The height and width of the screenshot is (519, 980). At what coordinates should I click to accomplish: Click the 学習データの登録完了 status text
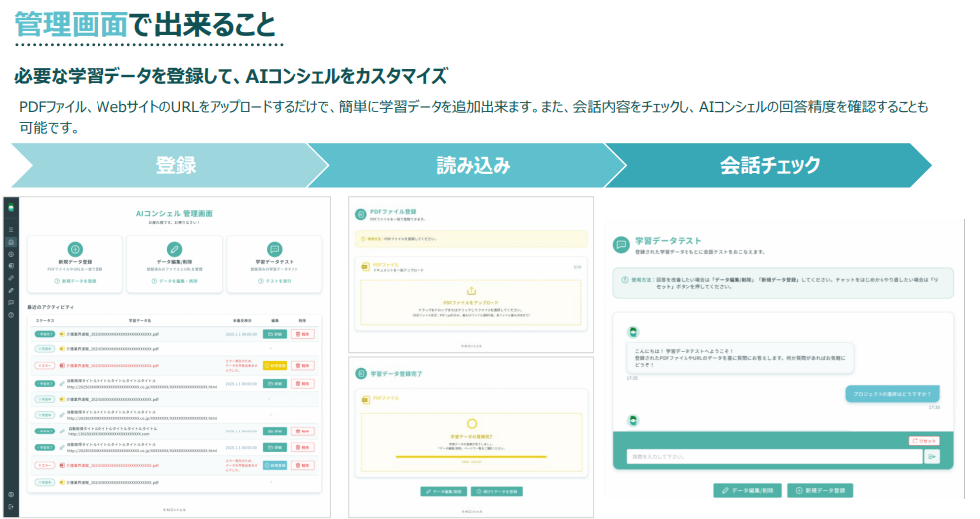(x=472, y=437)
